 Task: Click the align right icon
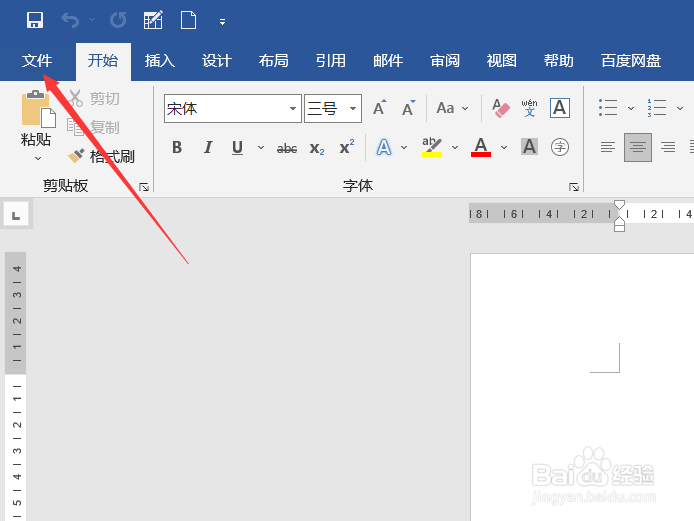(668, 147)
